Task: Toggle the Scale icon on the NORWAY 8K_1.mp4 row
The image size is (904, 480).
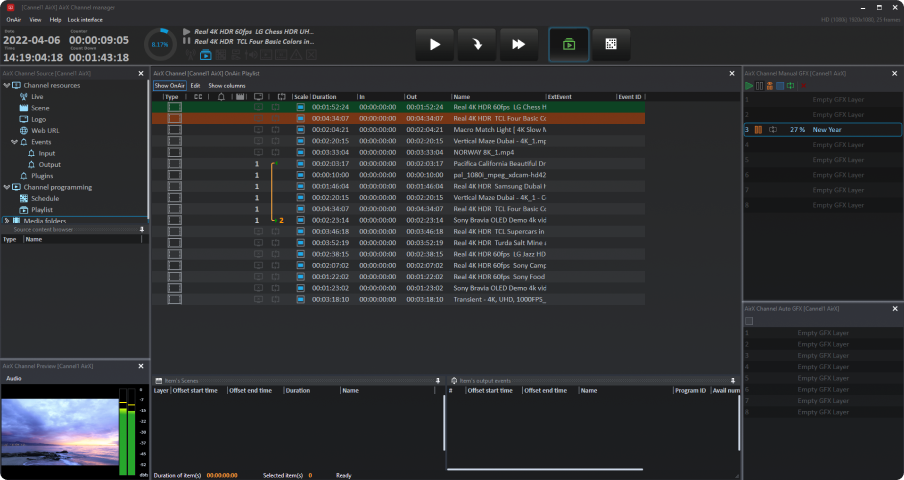Action: click(299, 152)
